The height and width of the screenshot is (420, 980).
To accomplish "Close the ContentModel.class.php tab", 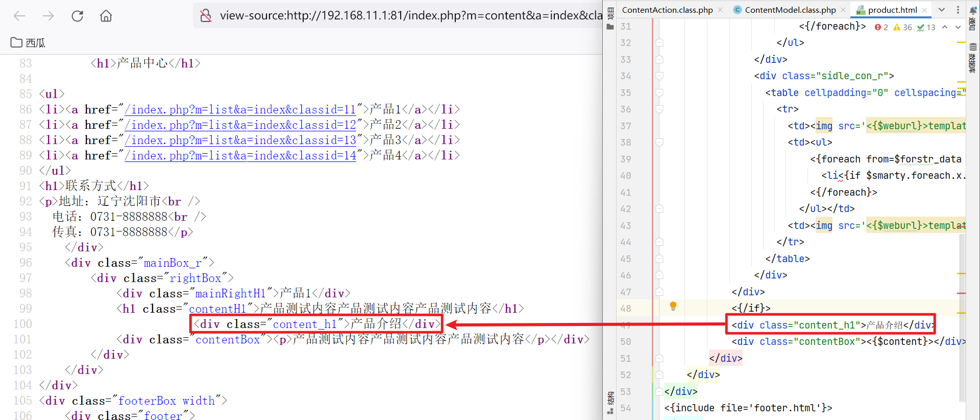I will coord(843,10).
